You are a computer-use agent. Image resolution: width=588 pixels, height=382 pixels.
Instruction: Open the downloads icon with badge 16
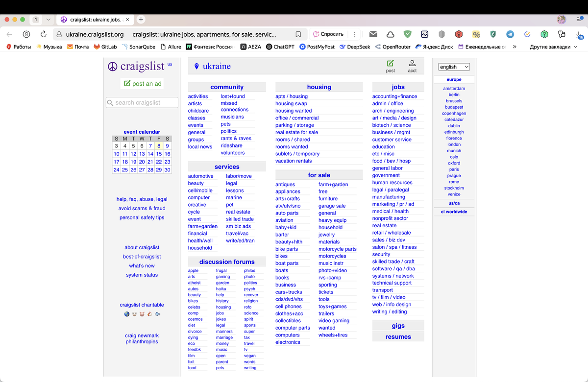pos(579,34)
